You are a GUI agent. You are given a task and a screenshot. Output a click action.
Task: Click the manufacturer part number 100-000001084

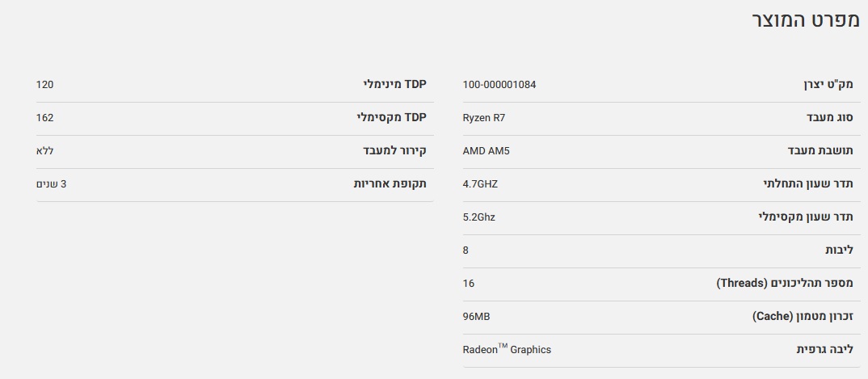coord(499,85)
